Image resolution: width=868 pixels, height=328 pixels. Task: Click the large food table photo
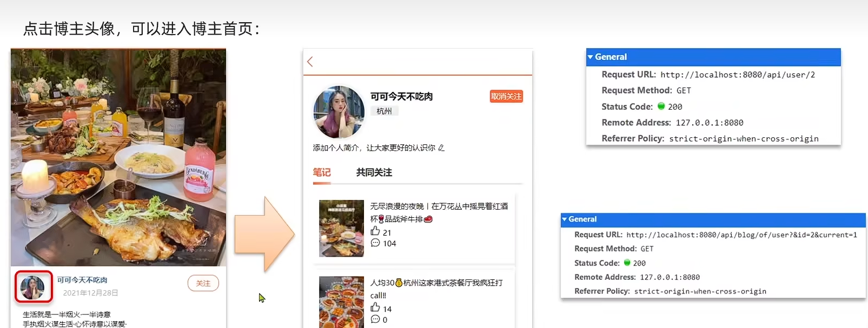coord(118,157)
